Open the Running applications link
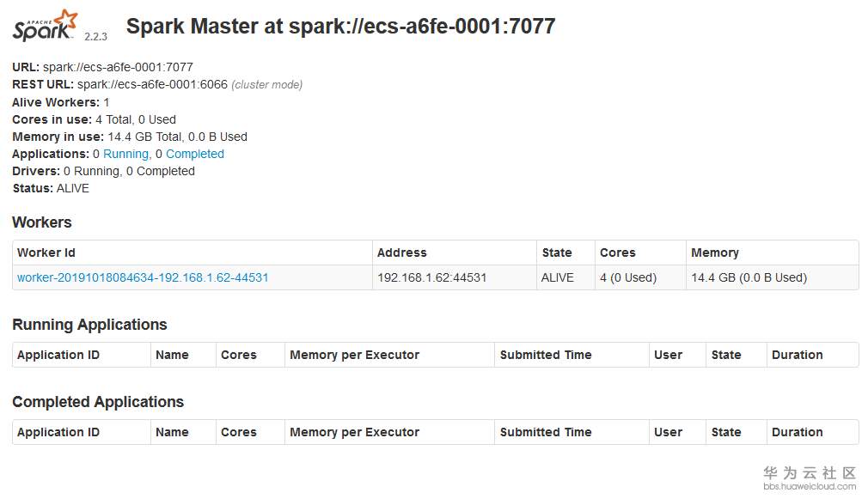This screenshot has height=499, width=868. click(x=125, y=154)
